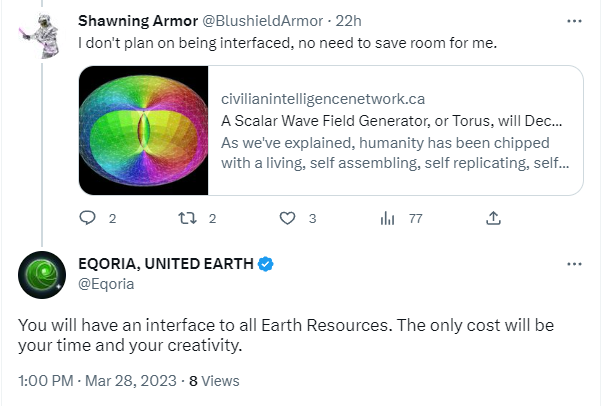This screenshot has width=601, height=406.
Task: Expand the more options menu on Shawning Armor's tweet
Action: pyautogui.click(x=574, y=21)
